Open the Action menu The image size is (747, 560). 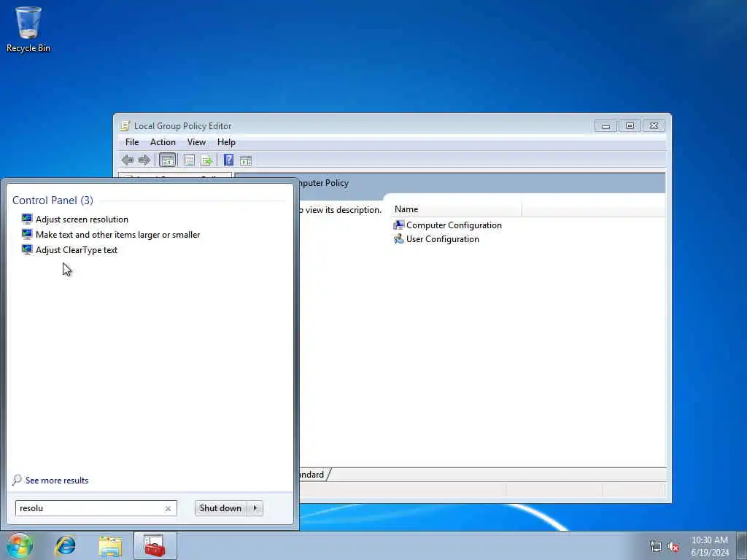163,142
